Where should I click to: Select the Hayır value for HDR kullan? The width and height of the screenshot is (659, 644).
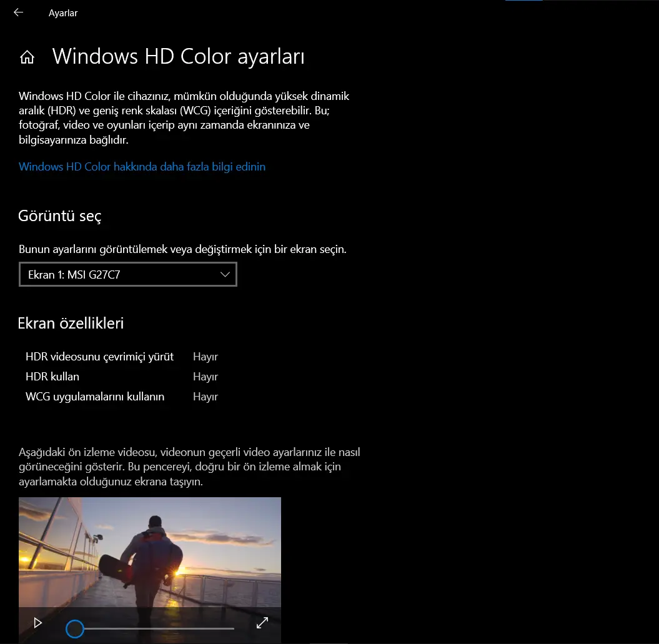[x=206, y=377]
